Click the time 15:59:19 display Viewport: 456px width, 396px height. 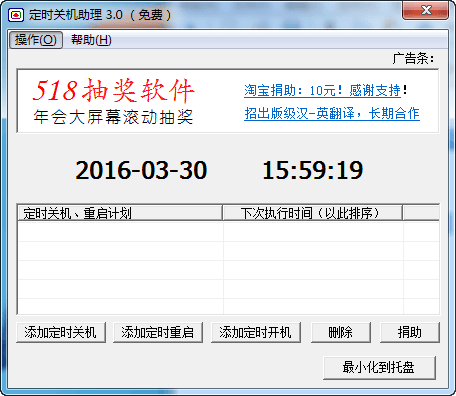(x=313, y=170)
